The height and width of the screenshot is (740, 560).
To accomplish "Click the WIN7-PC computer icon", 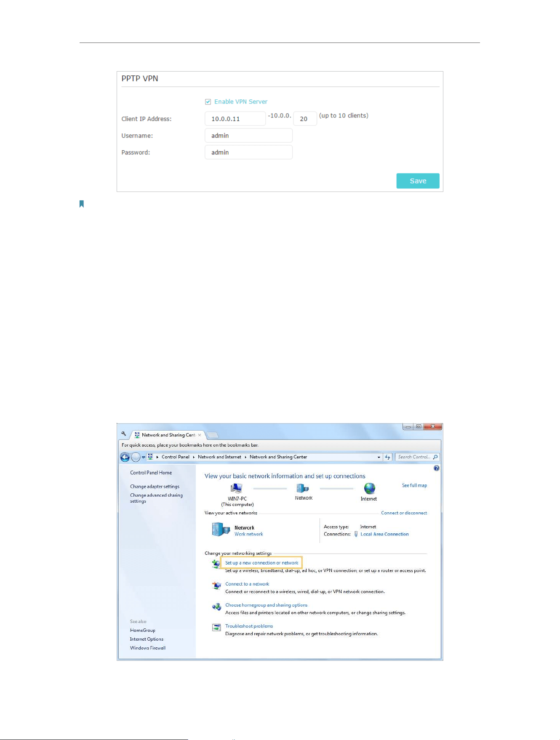I will pyautogui.click(x=237, y=488).
